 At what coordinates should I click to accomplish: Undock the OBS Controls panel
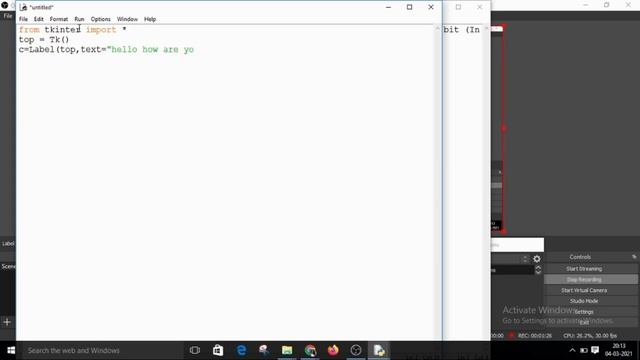point(634,257)
